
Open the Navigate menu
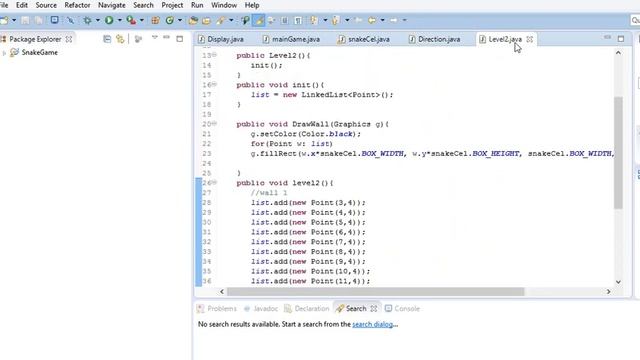(x=111, y=5)
